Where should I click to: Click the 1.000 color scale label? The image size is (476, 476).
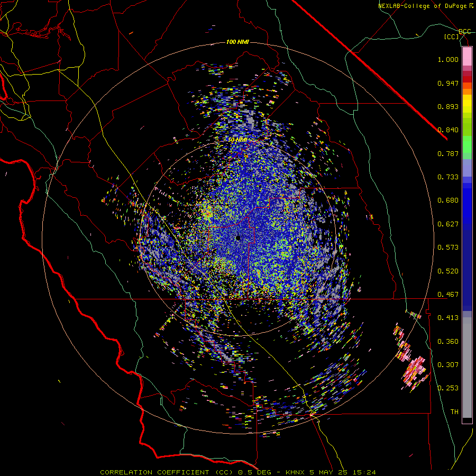click(x=448, y=59)
